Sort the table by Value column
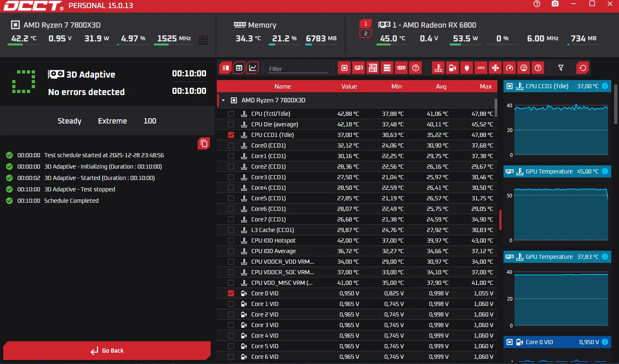619x364 pixels. tap(349, 87)
